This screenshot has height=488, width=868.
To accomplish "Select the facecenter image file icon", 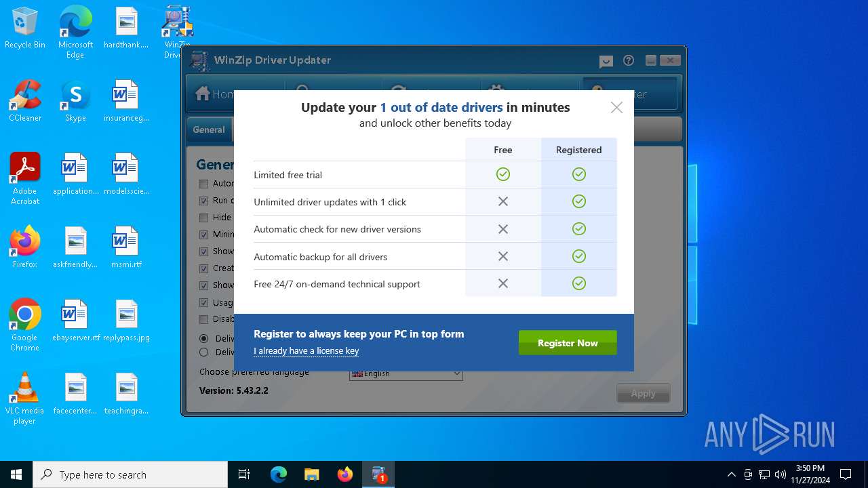I will 75,394.
